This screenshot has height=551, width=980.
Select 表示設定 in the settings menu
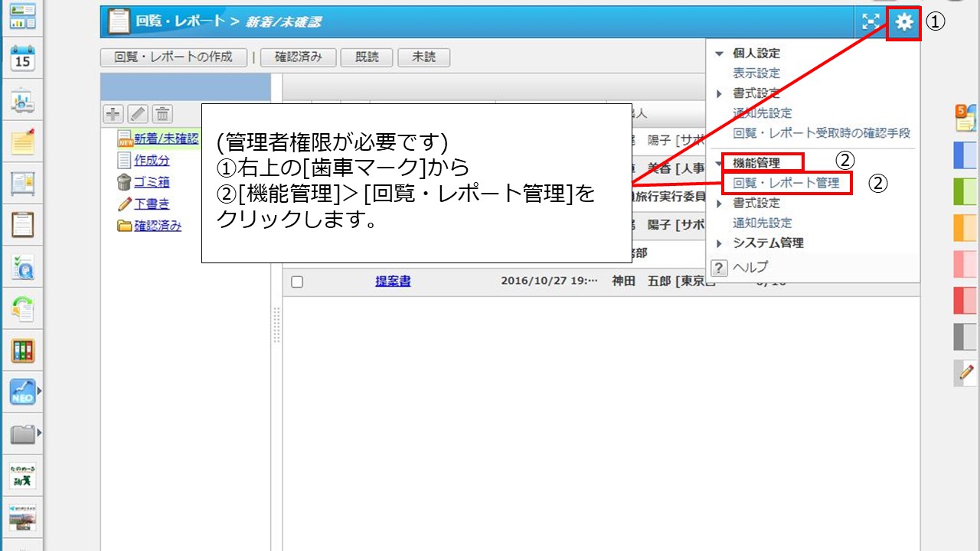[x=756, y=73]
